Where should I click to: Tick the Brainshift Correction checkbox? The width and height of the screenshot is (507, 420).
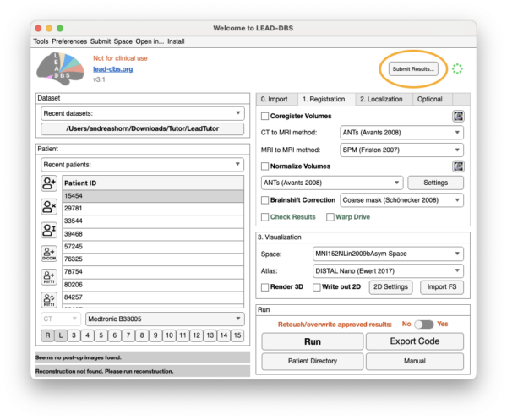pyautogui.click(x=264, y=200)
